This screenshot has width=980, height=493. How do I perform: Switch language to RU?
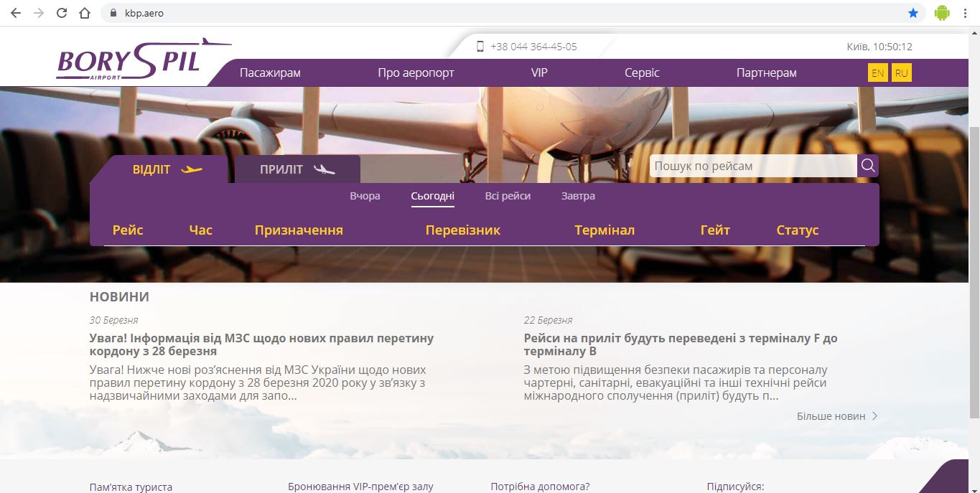click(902, 73)
